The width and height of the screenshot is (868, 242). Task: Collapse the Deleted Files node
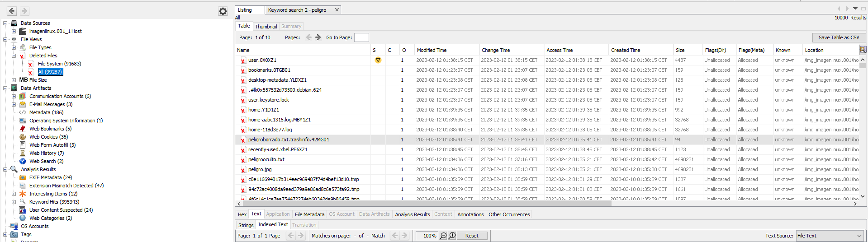14,56
